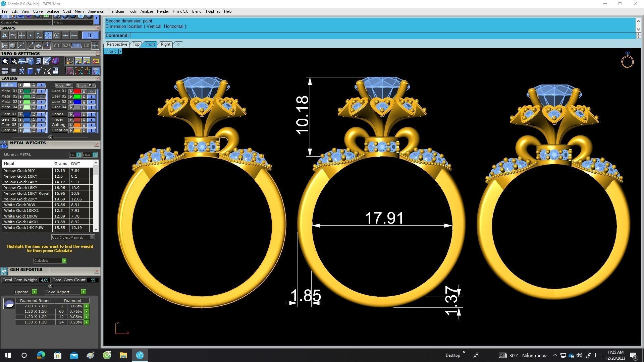Click the Hide layers button

tap(64, 85)
